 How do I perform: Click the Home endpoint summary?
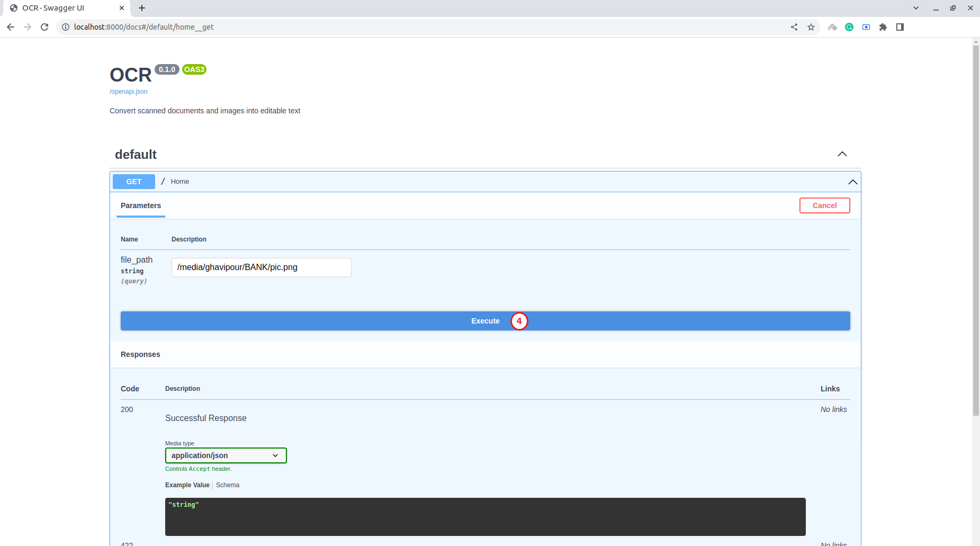(180, 182)
